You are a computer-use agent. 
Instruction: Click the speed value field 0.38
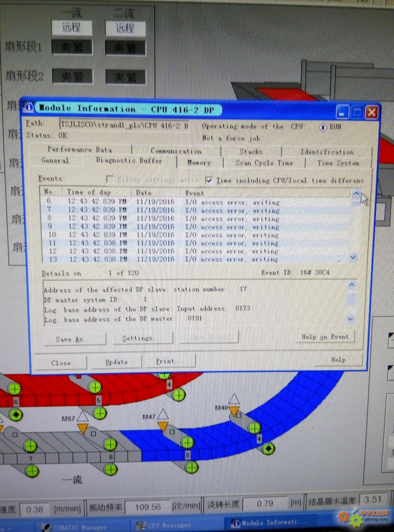[x=35, y=508]
